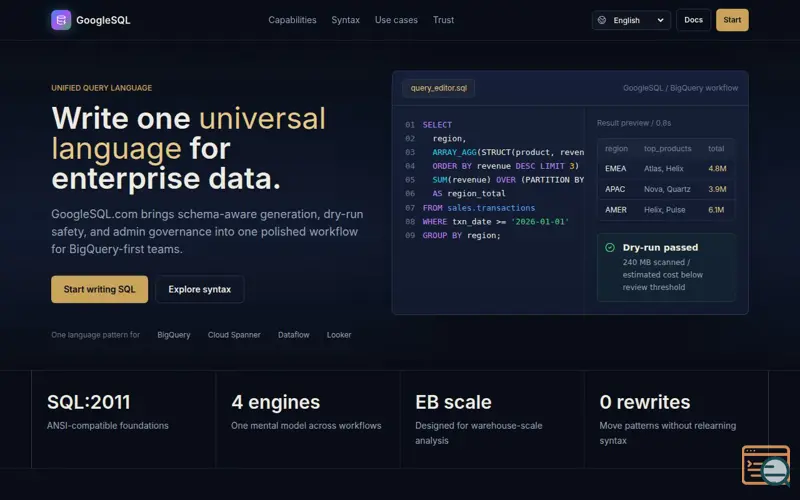Click the BigQuery label

[173, 335]
